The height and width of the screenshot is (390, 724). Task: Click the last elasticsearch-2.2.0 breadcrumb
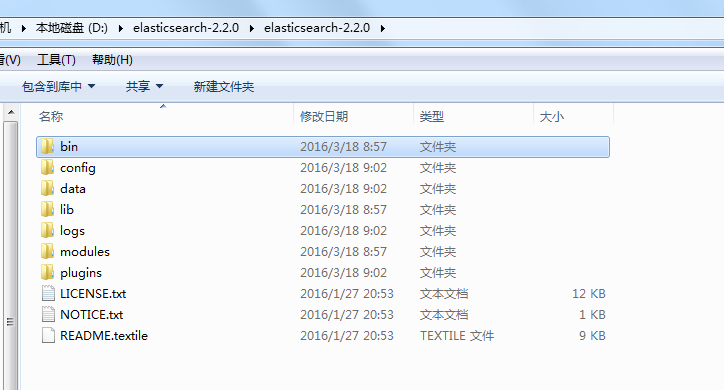317,28
